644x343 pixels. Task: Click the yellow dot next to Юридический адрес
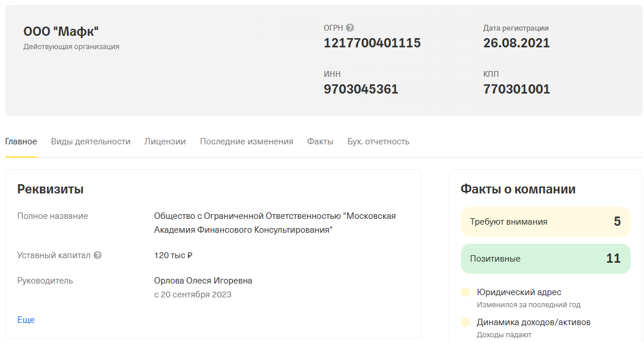point(466,292)
